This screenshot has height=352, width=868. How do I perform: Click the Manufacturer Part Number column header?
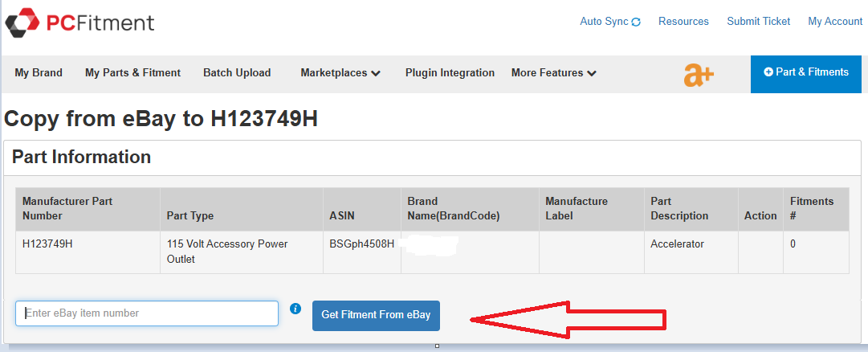(x=88, y=209)
